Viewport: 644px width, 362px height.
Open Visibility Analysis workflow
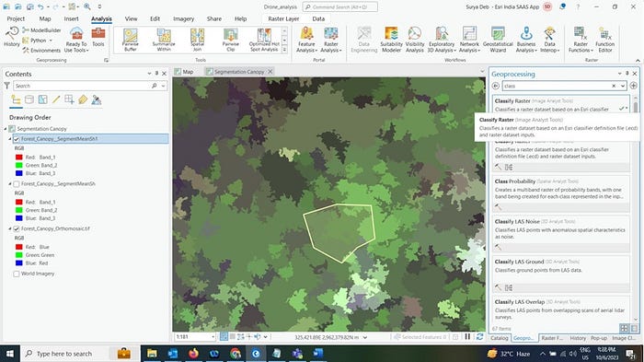tap(415, 40)
